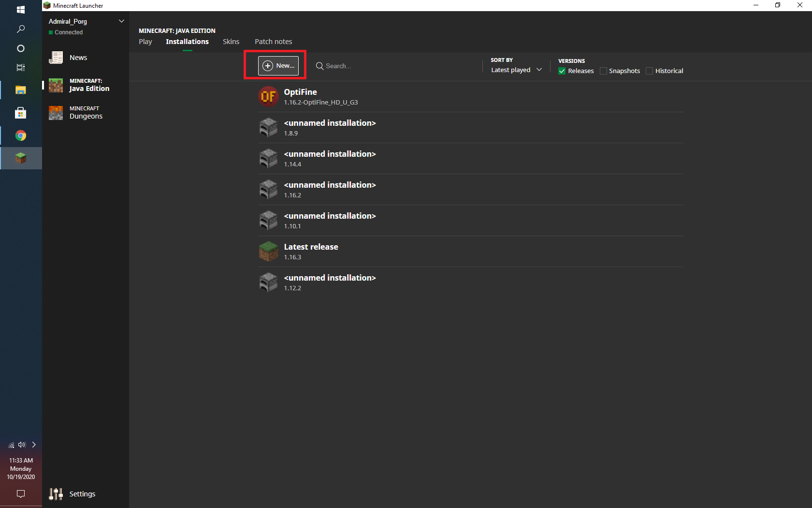Expand hidden system tray icons chevron

[34, 445]
